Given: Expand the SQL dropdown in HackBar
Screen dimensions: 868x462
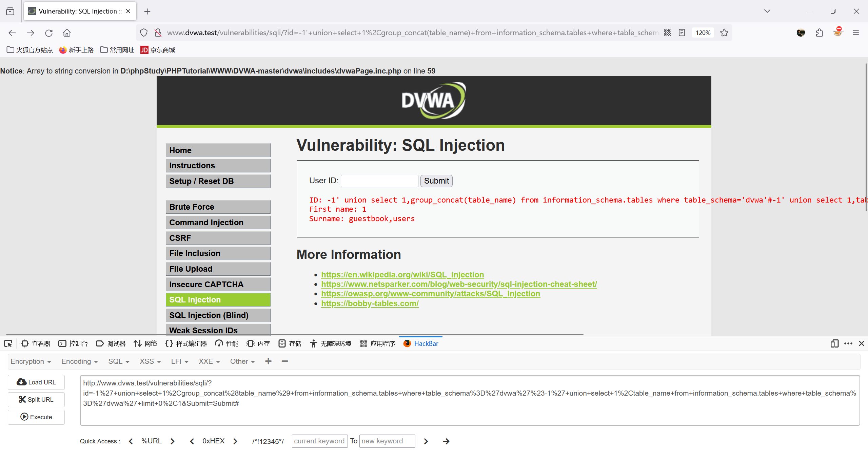Looking at the screenshot, I should (119, 361).
